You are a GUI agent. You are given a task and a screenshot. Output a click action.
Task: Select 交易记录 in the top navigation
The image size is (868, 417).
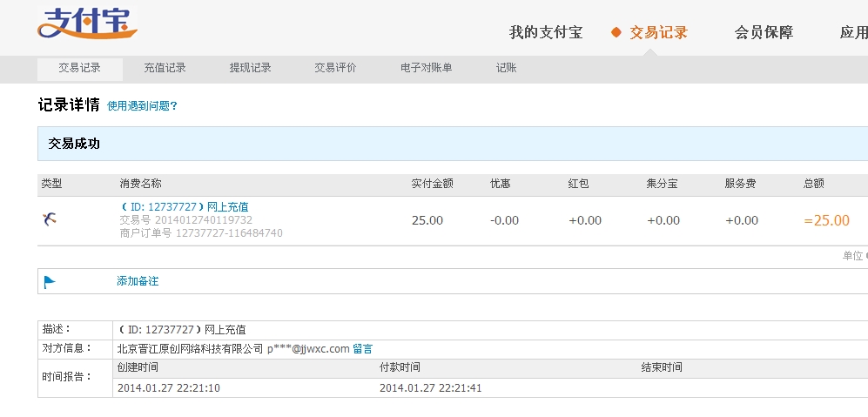tap(658, 33)
